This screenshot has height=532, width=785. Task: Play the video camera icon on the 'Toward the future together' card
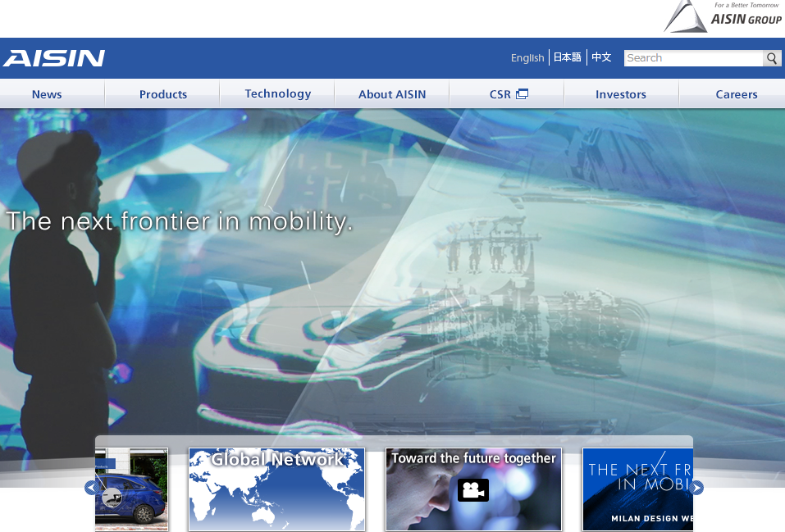click(473, 490)
